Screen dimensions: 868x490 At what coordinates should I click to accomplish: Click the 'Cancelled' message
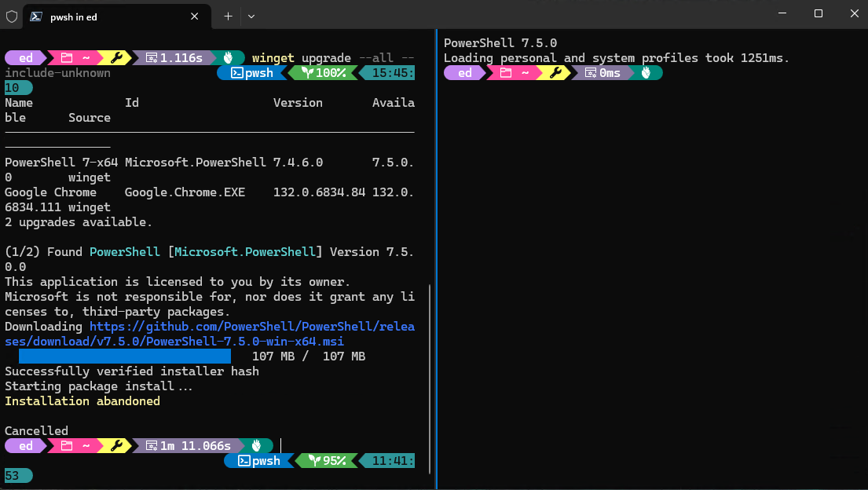[x=37, y=431]
